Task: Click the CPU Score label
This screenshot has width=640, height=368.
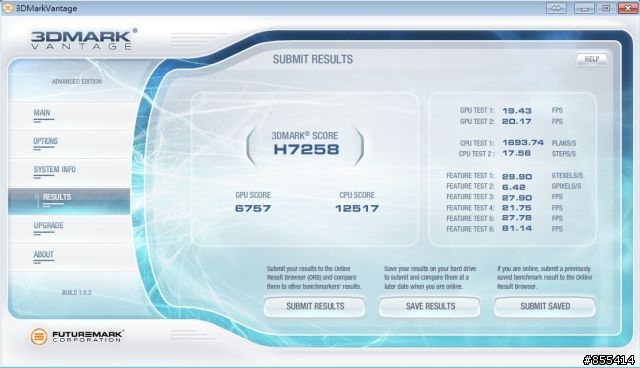Action: [x=357, y=195]
